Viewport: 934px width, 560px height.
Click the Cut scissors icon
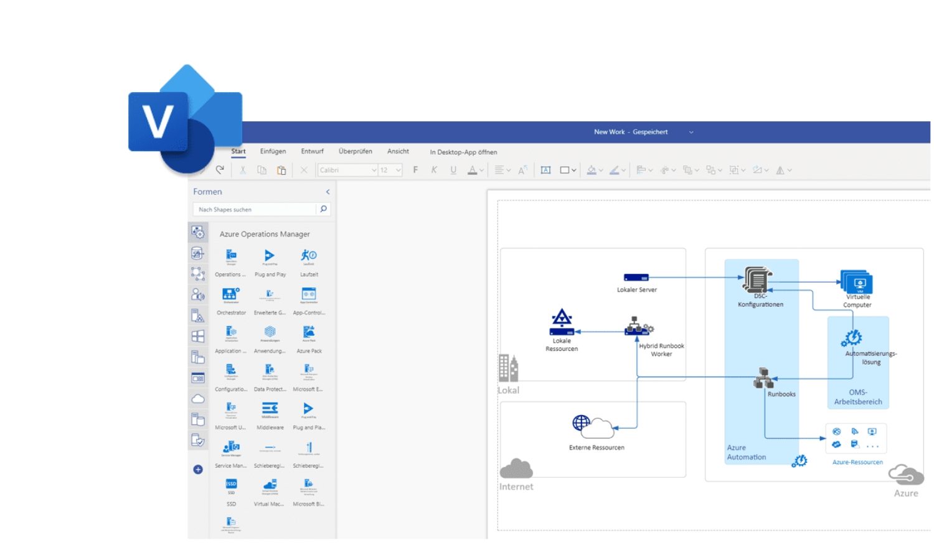click(x=243, y=170)
